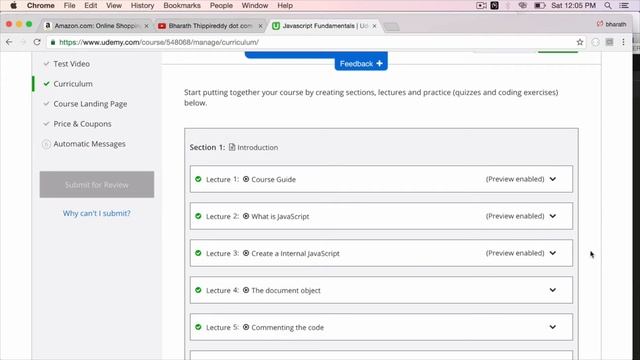Bookmark this page with the star
This screenshot has height=360, width=640.
coord(580,42)
